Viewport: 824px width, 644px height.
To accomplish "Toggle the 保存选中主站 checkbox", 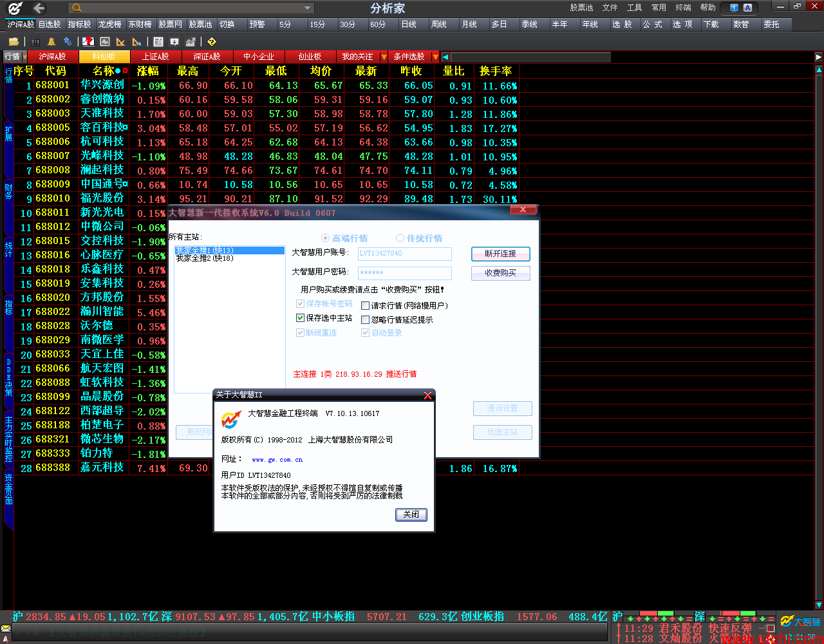I will 300,318.
